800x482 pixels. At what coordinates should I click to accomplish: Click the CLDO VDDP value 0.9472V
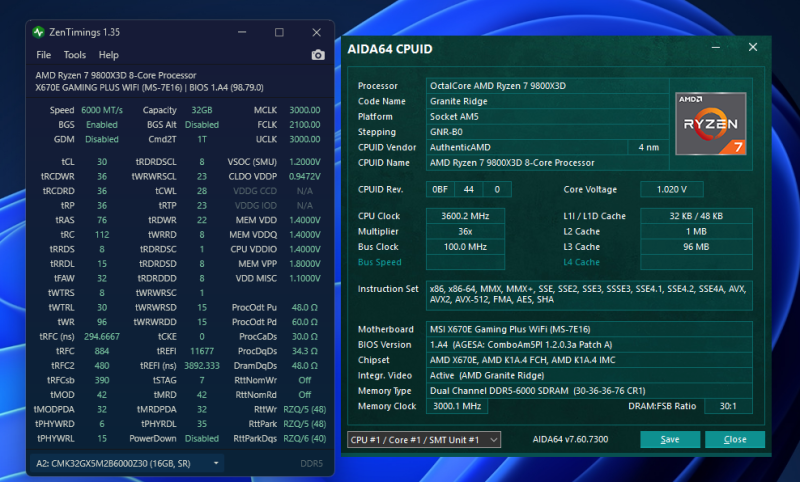(305, 176)
